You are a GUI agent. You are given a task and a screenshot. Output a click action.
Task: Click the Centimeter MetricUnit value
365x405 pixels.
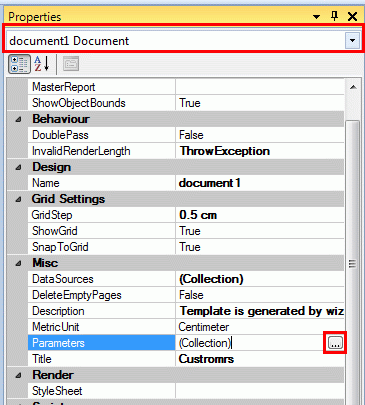click(260, 327)
